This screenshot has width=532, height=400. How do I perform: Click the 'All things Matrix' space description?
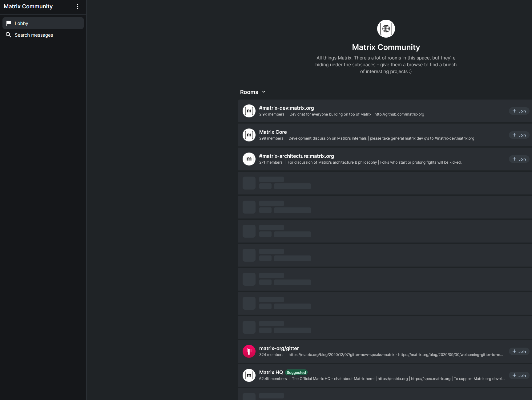(x=386, y=65)
